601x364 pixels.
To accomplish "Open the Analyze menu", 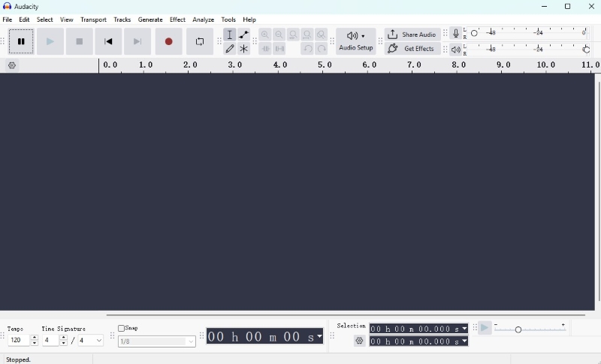I will (x=203, y=20).
